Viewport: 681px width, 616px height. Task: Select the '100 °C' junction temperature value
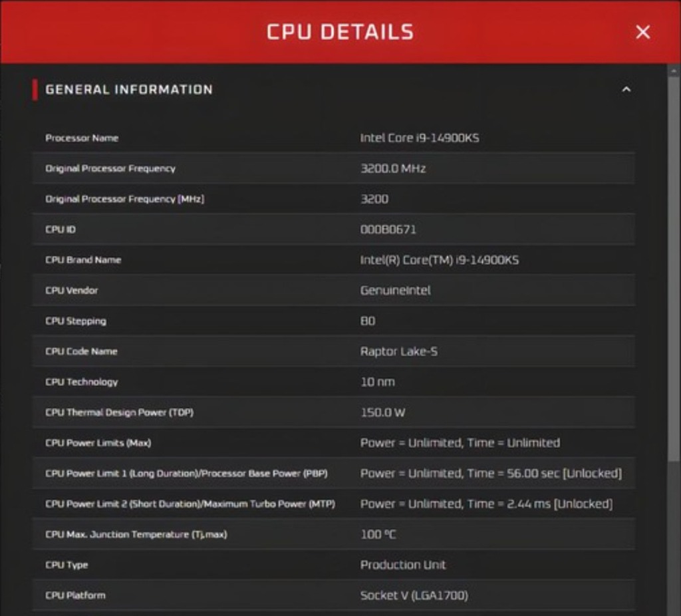(378, 534)
